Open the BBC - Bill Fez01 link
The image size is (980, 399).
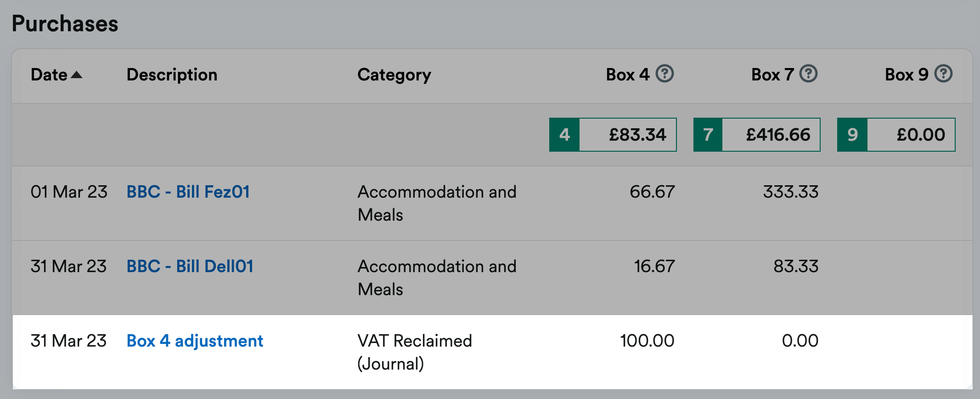pos(188,192)
